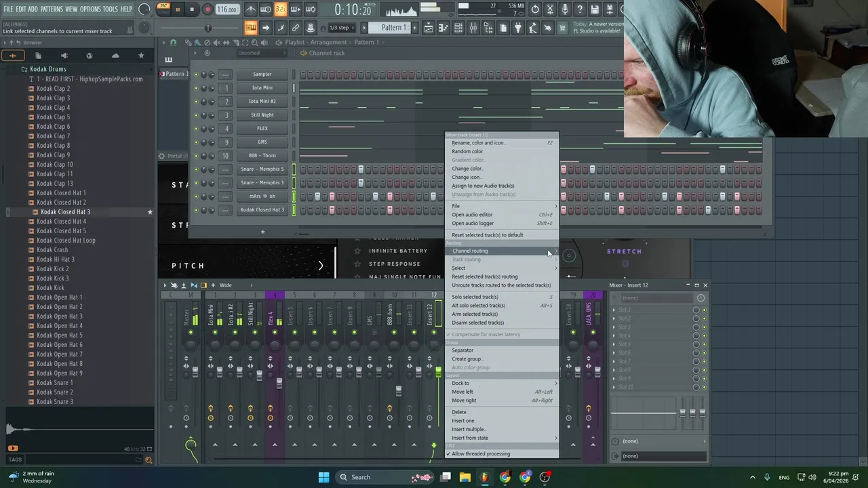
Task: Open the Unsorted channel filter dropdown
Action: (x=262, y=53)
